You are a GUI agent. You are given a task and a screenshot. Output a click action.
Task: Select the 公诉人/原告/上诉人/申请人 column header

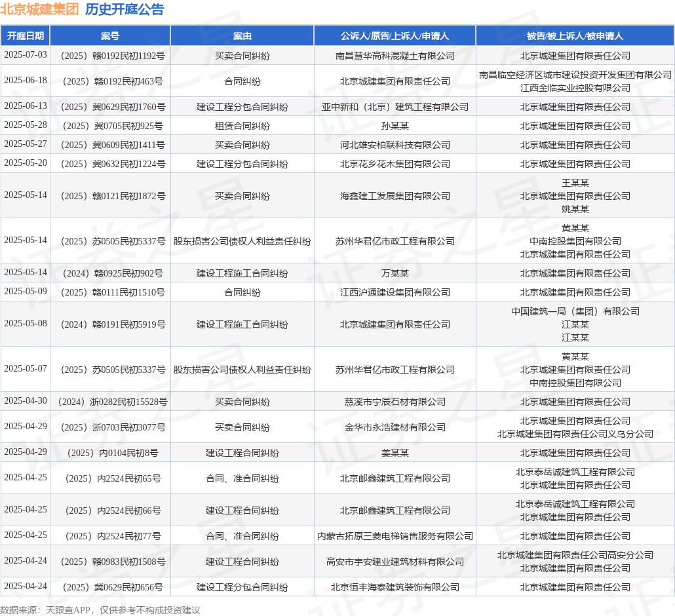pyautogui.click(x=395, y=36)
